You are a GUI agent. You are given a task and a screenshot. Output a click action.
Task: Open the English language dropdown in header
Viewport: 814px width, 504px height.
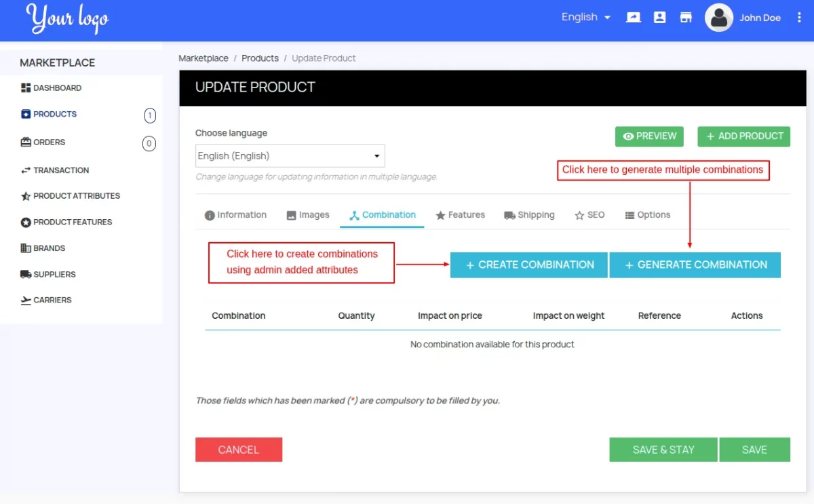point(586,17)
